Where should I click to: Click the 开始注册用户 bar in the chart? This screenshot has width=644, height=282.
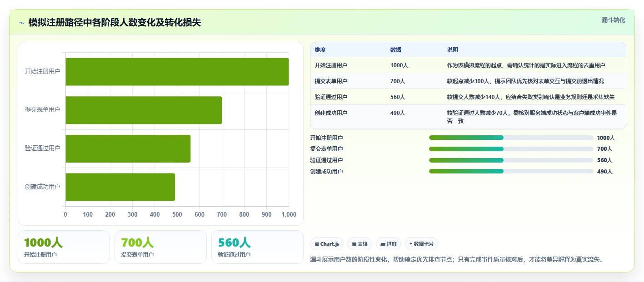pyautogui.click(x=177, y=72)
